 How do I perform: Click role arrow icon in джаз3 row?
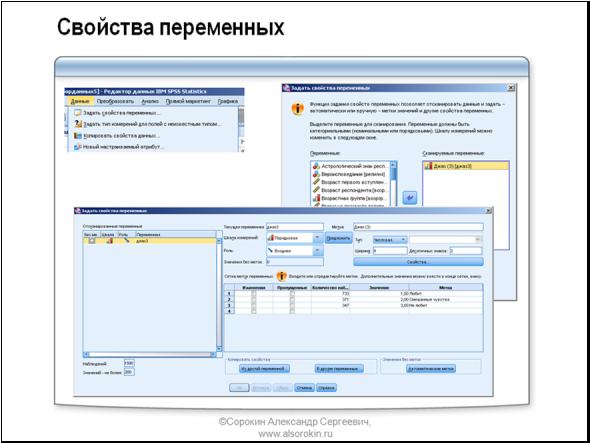click(x=126, y=241)
